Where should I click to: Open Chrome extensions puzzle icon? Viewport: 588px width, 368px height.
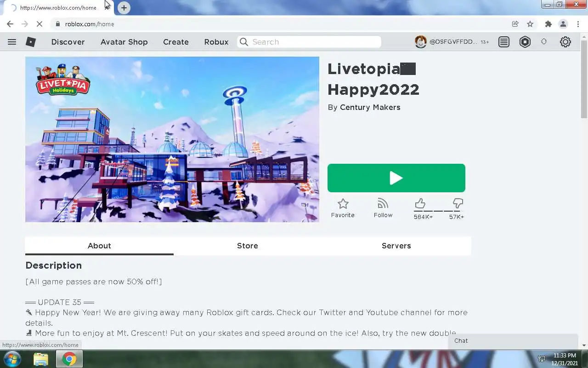click(x=548, y=24)
